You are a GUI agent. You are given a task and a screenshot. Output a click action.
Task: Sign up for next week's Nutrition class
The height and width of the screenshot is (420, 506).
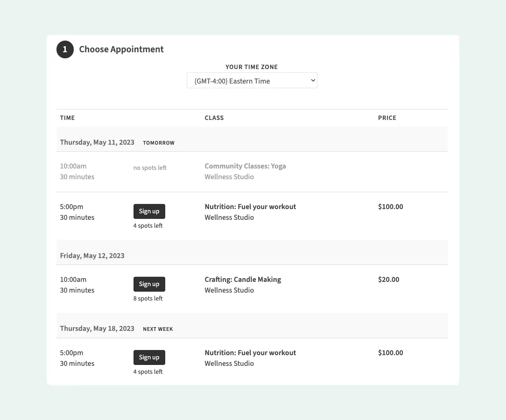(149, 357)
